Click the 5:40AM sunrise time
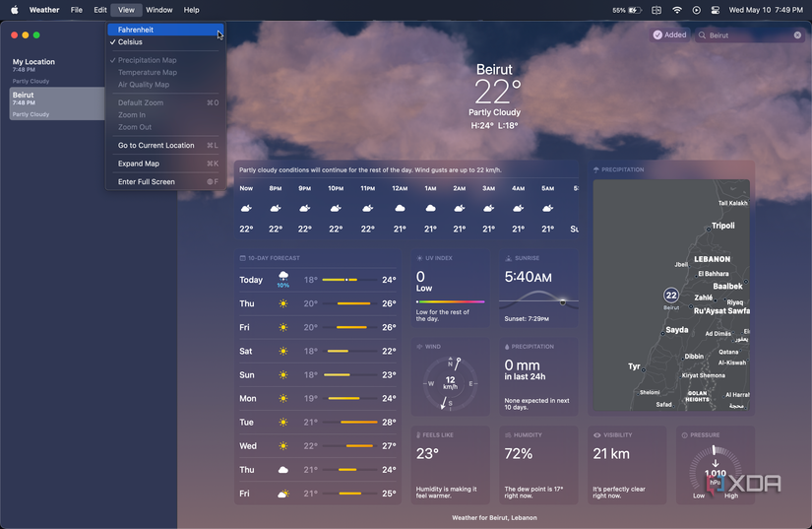This screenshot has width=812, height=529. point(529,277)
